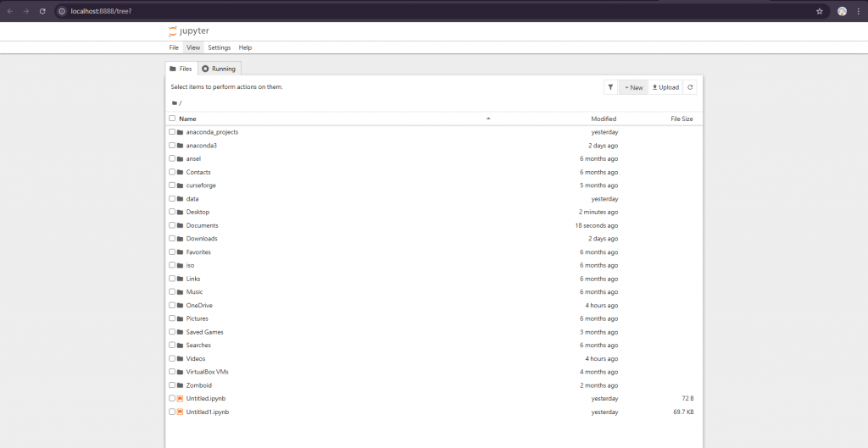Viewport: 868px width, 448px height.
Task: Open the New dropdown
Action: 634,87
